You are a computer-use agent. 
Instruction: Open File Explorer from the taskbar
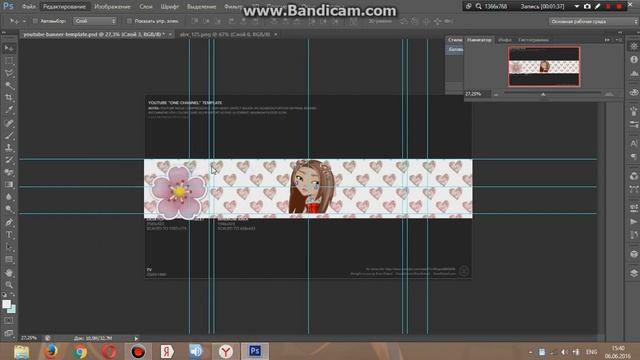coord(21,352)
